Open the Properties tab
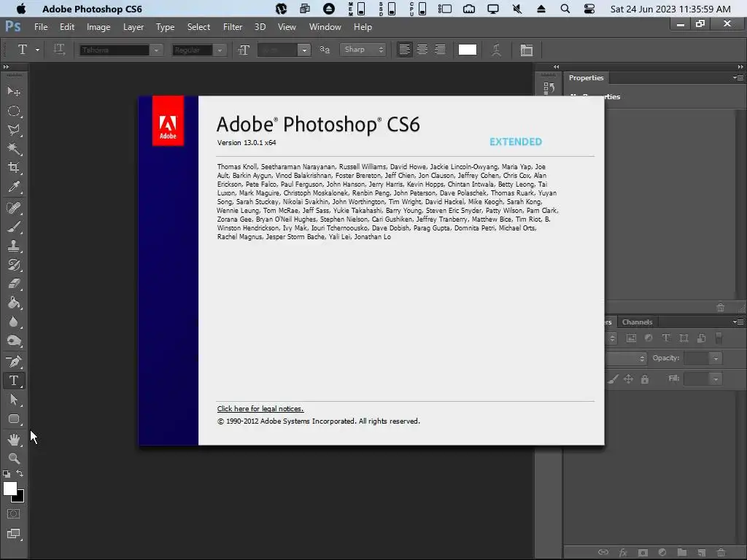 click(x=586, y=77)
